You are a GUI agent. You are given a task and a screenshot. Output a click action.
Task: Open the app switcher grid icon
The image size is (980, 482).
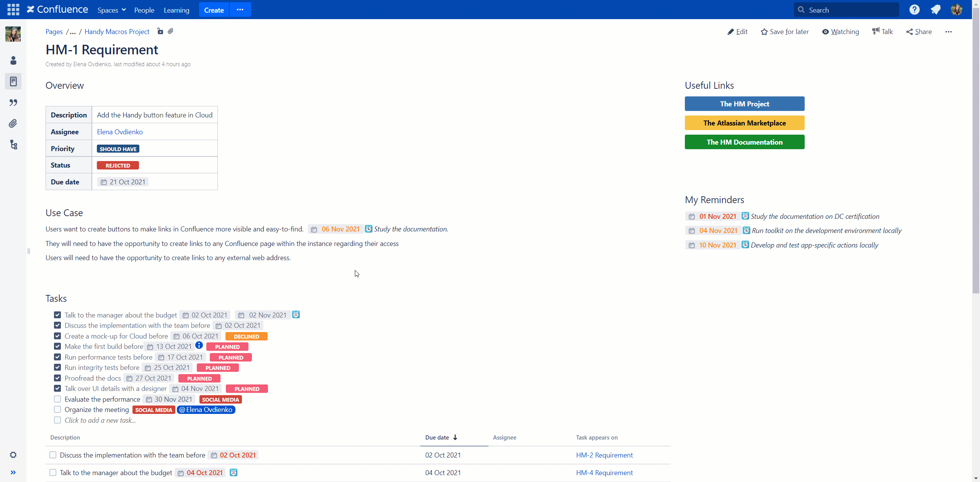pyautogui.click(x=13, y=10)
